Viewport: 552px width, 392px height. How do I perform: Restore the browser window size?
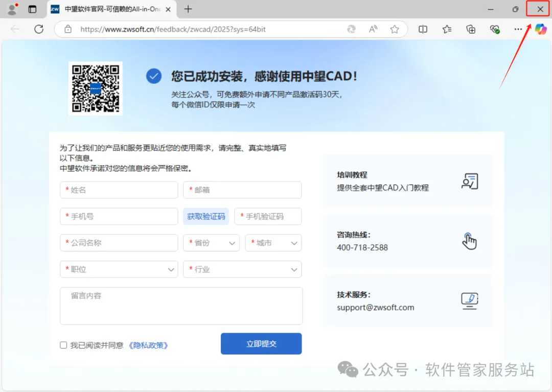tap(515, 10)
